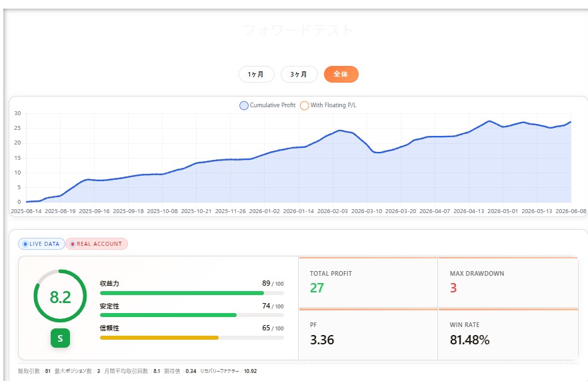Click the 総取引数 81 statistic
This screenshot has height=381, width=588.
[x=34, y=371]
